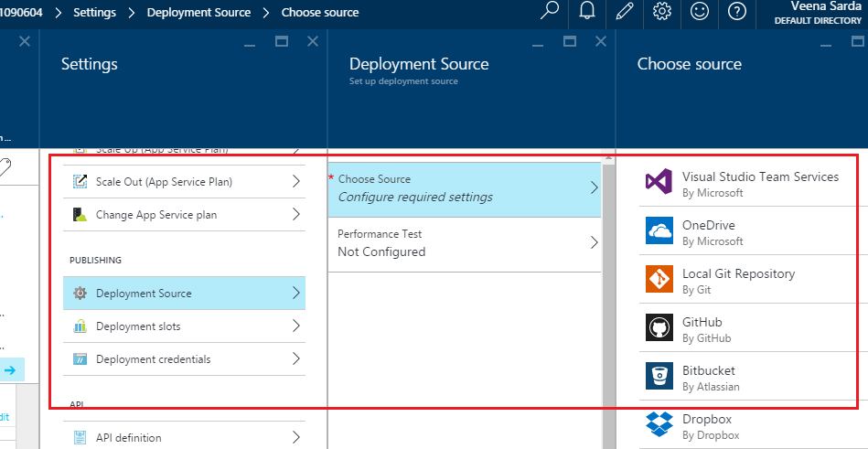The width and height of the screenshot is (868, 449).
Task: Open Deployment credentials setting
Action: click(x=184, y=359)
